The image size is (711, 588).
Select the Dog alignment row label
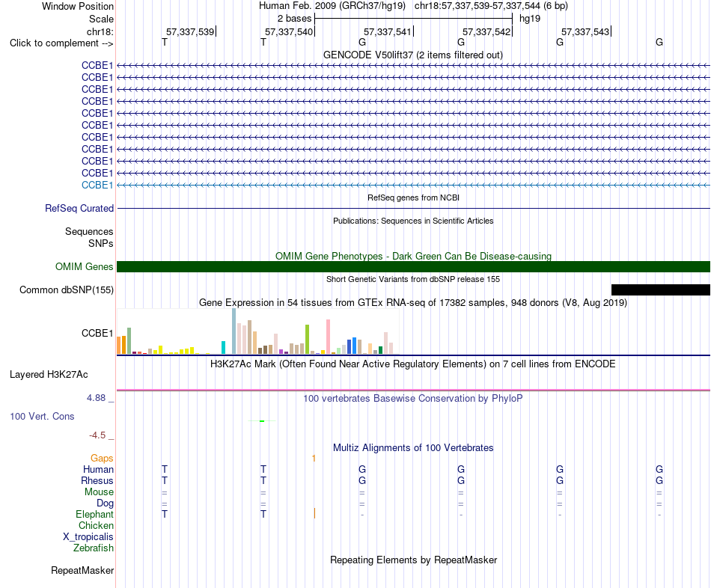(x=105, y=503)
